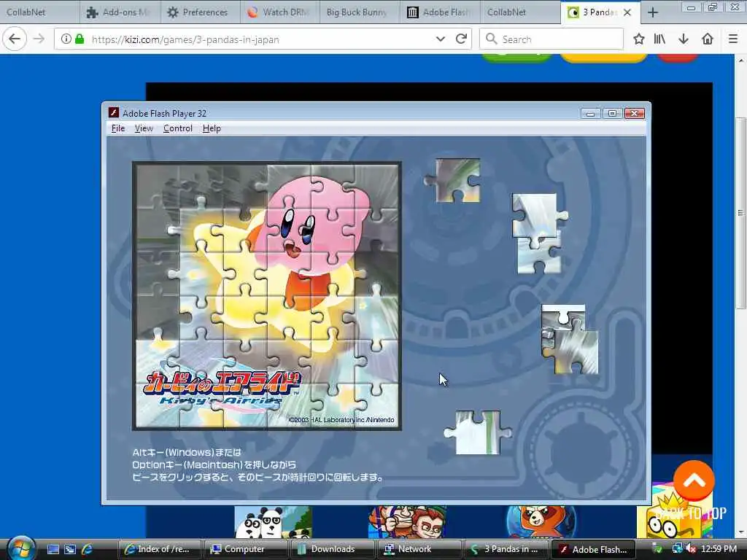Show site information icon in address bar
747x560 pixels.
pos(66,39)
